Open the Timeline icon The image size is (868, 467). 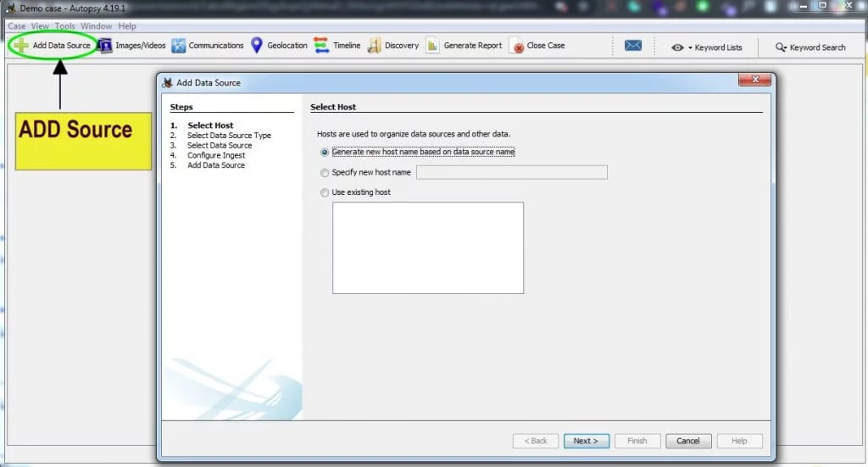[321, 46]
